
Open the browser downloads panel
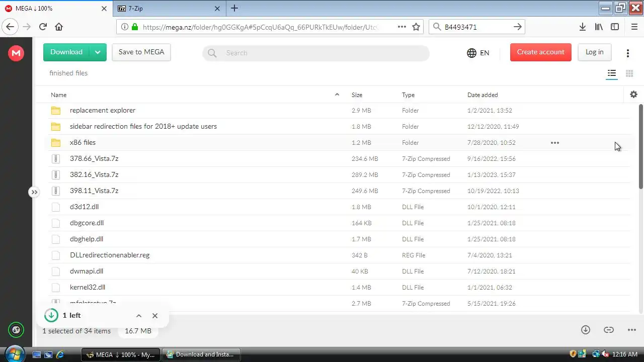pyautogui.click(x=583, y=27)
